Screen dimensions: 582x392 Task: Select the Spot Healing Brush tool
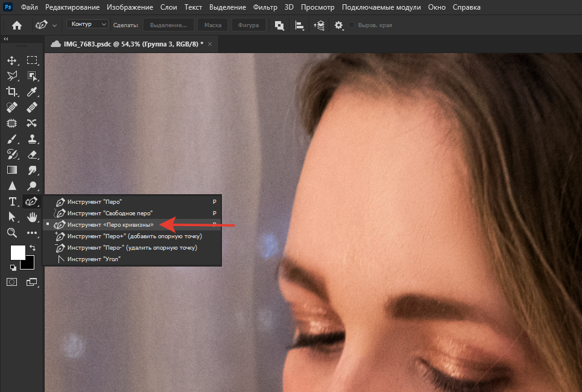12,107
